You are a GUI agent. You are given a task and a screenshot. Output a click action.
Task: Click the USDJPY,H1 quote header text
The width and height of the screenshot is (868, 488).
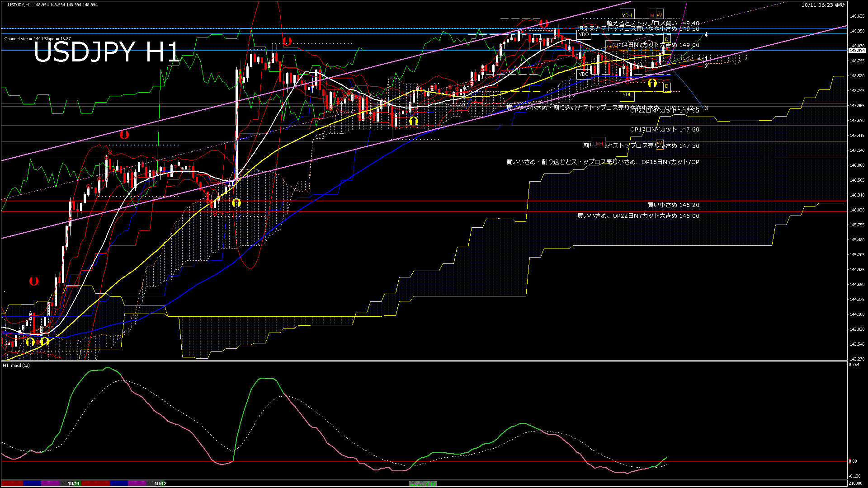coord(52,5)
